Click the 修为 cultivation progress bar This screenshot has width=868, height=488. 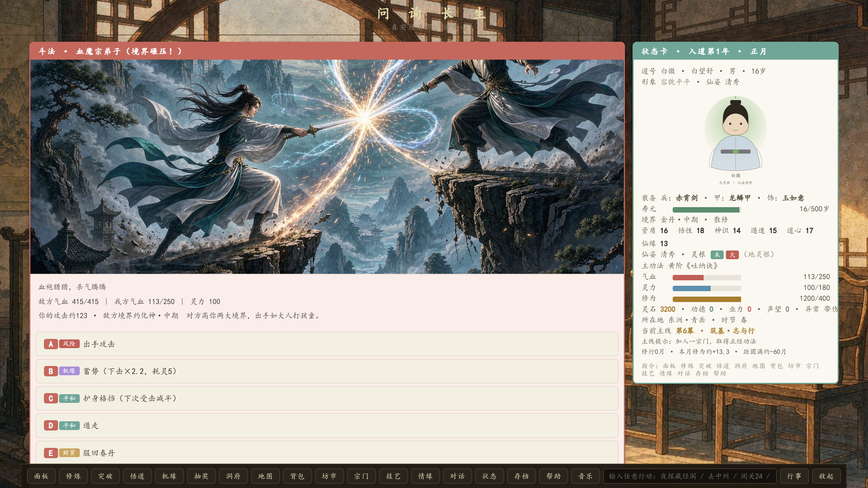click(707, 299)
